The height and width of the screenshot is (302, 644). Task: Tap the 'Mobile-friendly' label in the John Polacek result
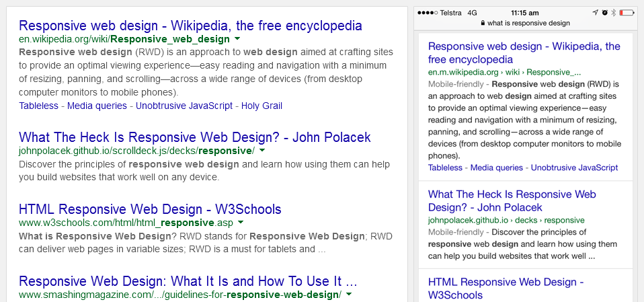[456, 232]
